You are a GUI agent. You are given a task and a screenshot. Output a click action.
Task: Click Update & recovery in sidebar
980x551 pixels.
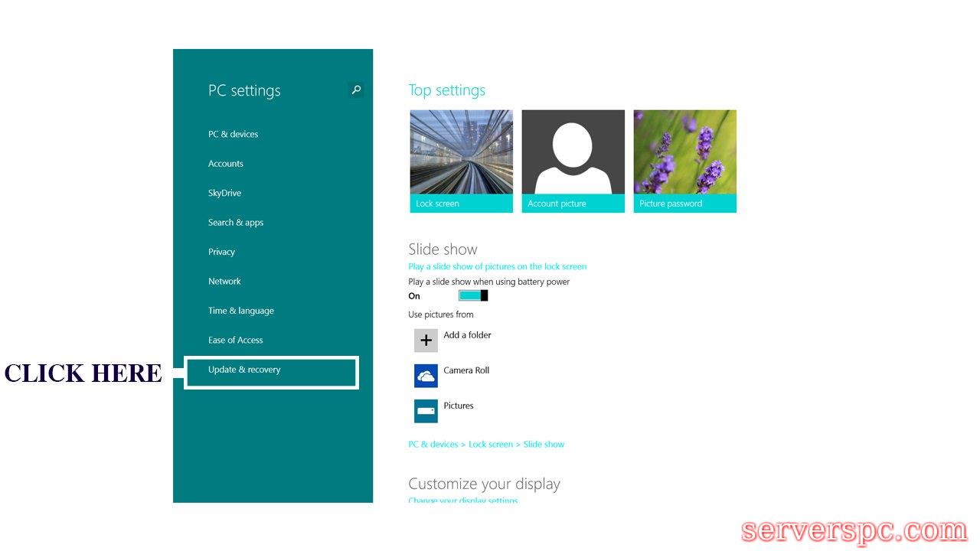pyautogui.click(x=244, y=370)
